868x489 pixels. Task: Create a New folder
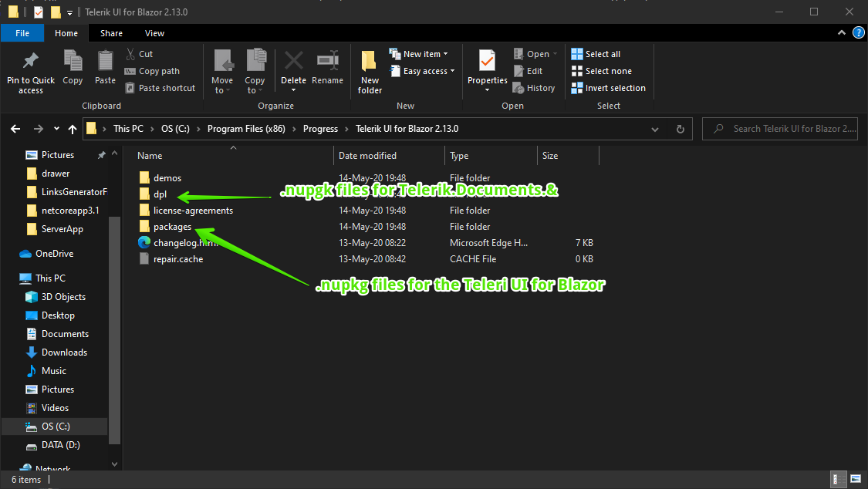(x=370, y=72)
